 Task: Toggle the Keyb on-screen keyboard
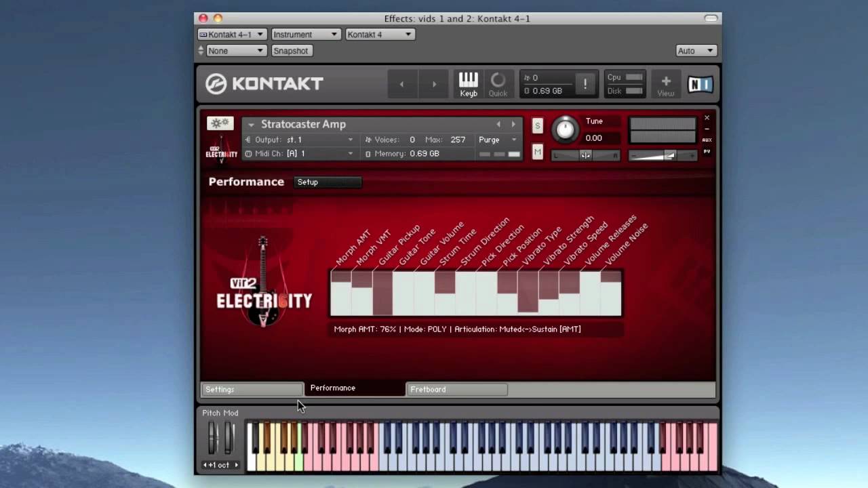coord(469,84)
